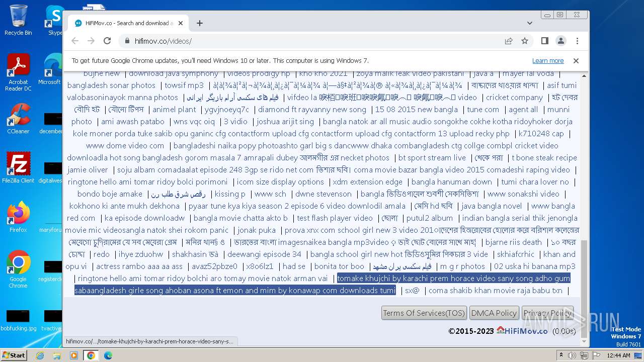Screen dimensions: 644x362
Task: Open 'bangla hanuman down' link
Action: click(452, 182)
